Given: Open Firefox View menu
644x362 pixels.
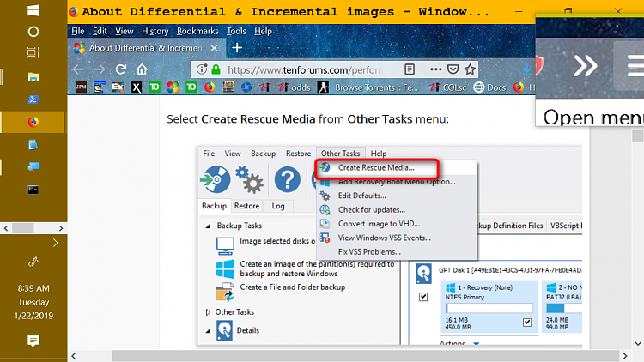Looking at the screenshot, I should (x=124, y=31).
